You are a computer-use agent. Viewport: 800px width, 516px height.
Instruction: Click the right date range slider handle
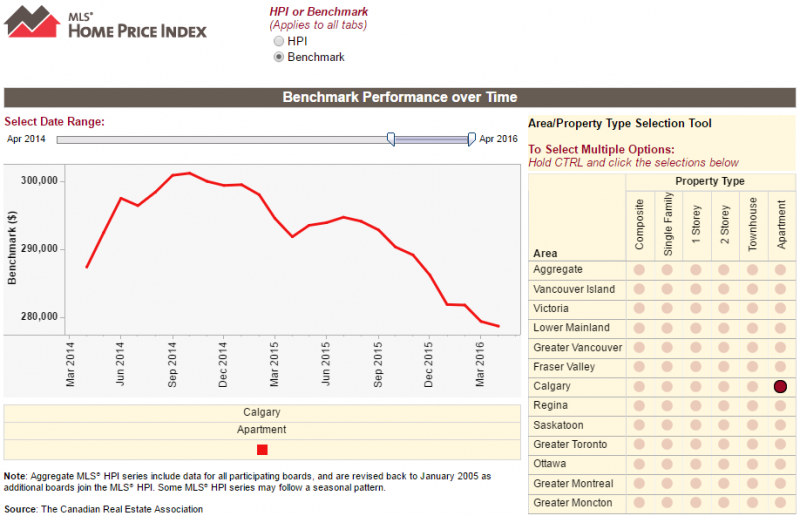point(472,139)
